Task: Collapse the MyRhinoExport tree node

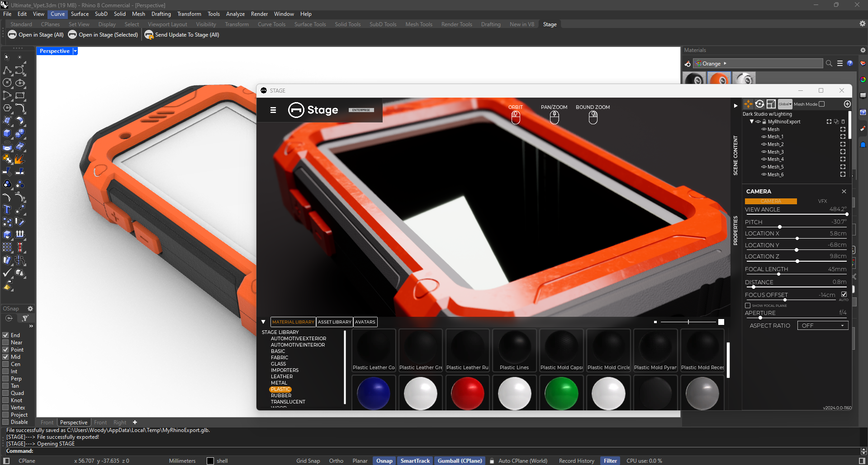Action: [752, 122]
